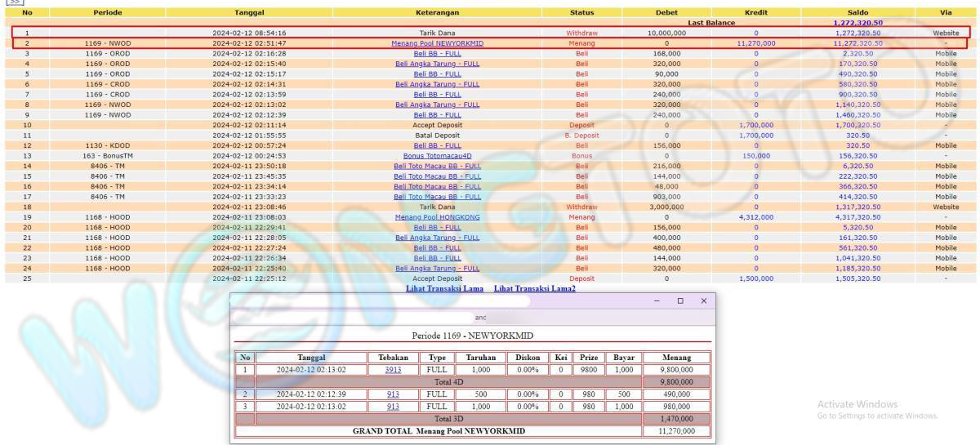Open the 3913 tebakan link in popup
The width and height of the screenshot is (980, 445).
pos(393,370)
